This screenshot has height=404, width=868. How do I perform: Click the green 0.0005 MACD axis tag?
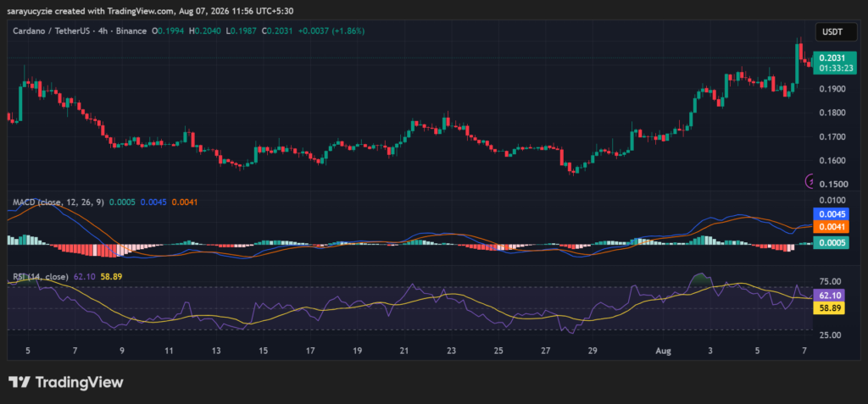click(x=832, y=242)
